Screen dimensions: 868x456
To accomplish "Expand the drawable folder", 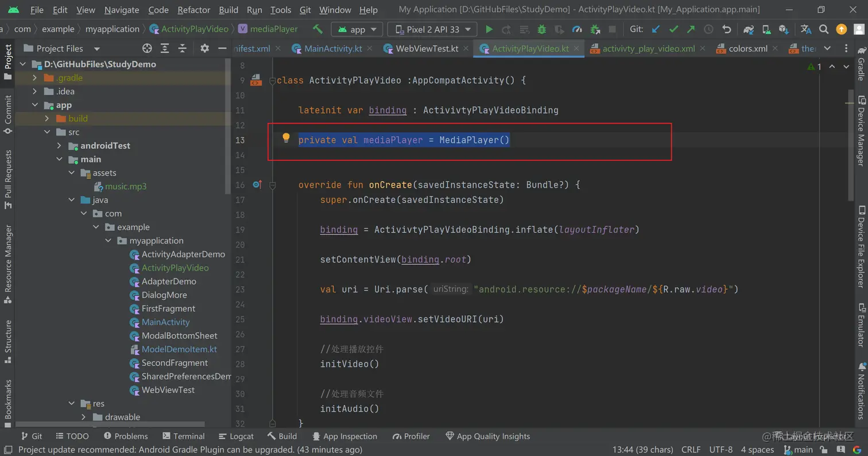I will pos(83,417).
